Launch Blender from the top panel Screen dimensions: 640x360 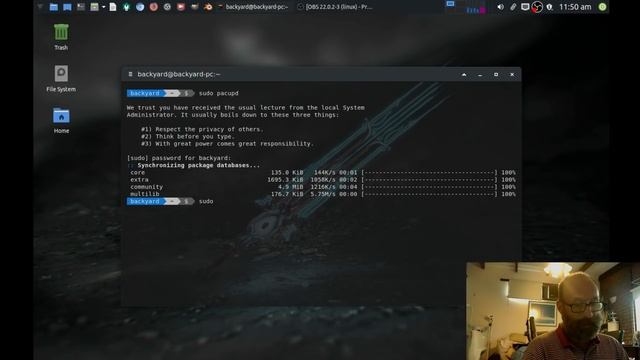click(208, 7)
